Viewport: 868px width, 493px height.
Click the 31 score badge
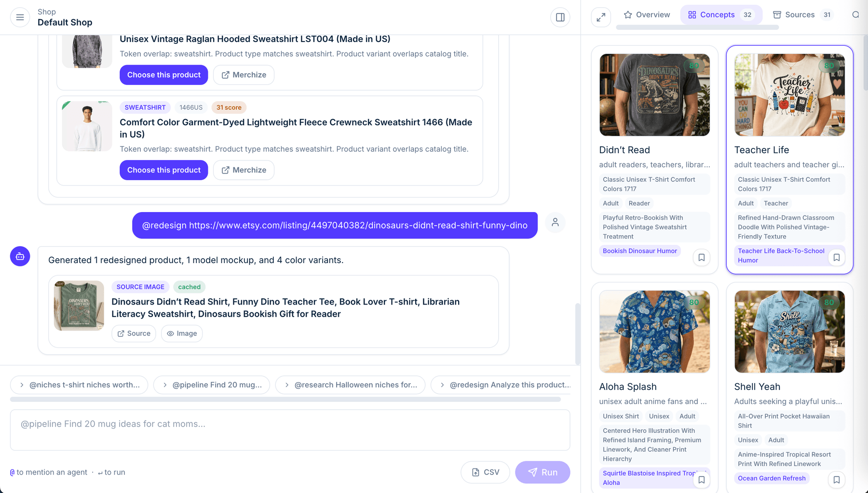pyautogui.click(x=229, y=107)
